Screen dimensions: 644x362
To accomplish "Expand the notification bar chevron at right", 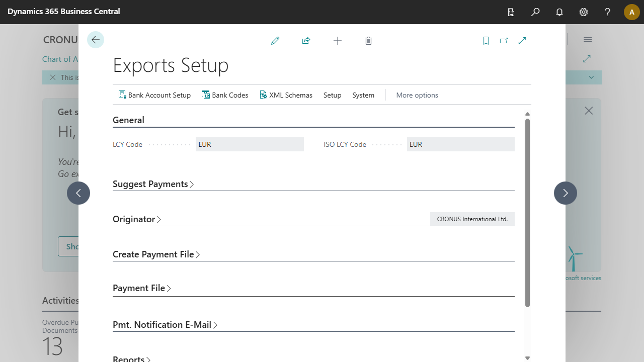I will (x=592, y=77).
